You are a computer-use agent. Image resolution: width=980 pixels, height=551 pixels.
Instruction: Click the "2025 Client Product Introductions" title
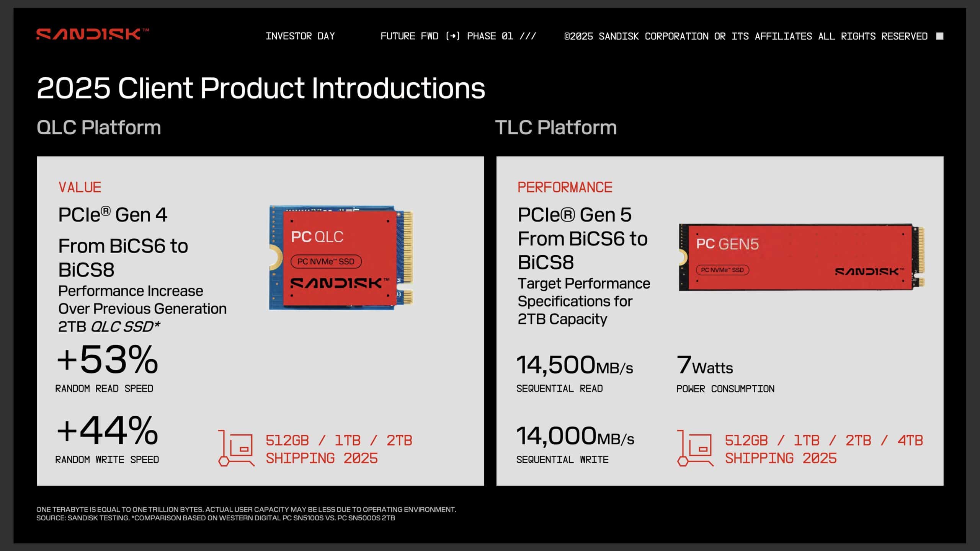point(261,88)
